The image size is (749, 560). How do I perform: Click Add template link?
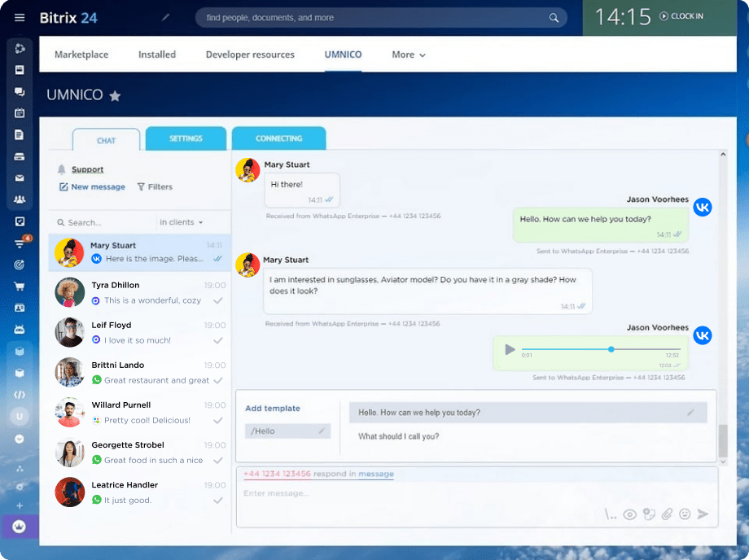click(273, 409)
